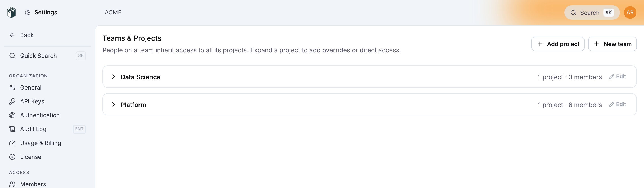Screen dimensions: 644x188
Task: Edit the Platform team
Action: coord(617,104)
